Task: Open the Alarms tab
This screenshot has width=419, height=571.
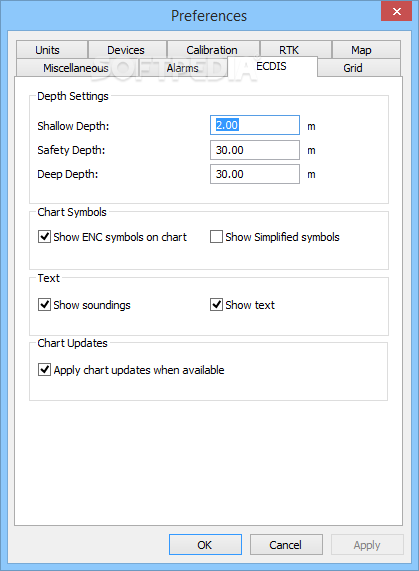Action: coord(182,68)
